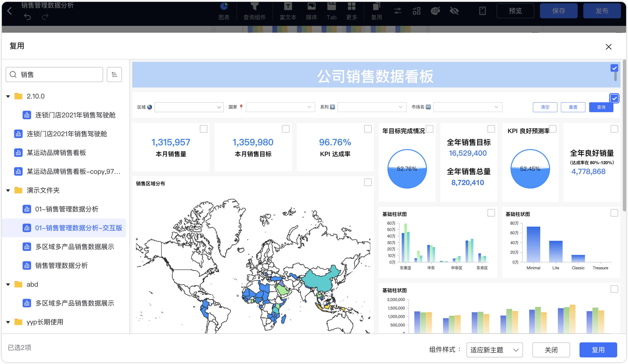628x364 pixels.
Task: Click the abd folder icon
Action: (x=18, y=284)
